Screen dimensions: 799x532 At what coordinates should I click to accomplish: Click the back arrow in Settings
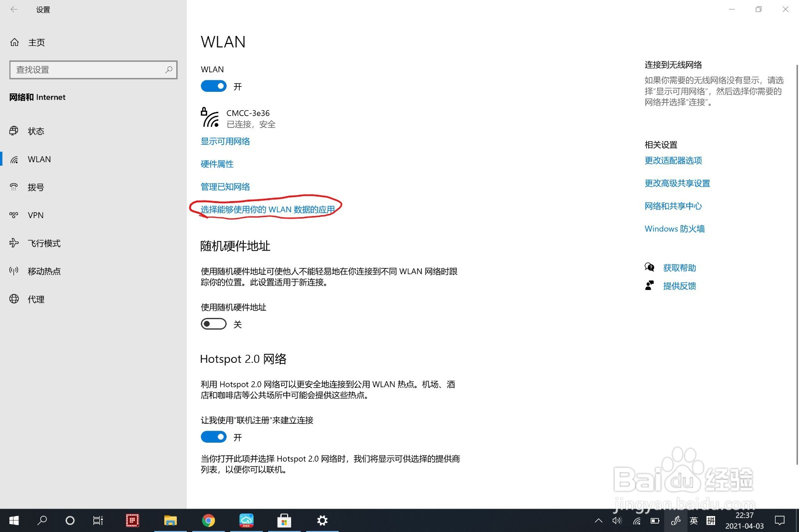click(14, 9)
